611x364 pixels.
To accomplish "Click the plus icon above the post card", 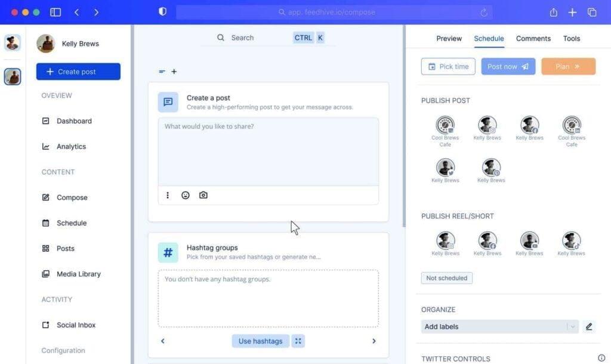I will coord(174,72).
